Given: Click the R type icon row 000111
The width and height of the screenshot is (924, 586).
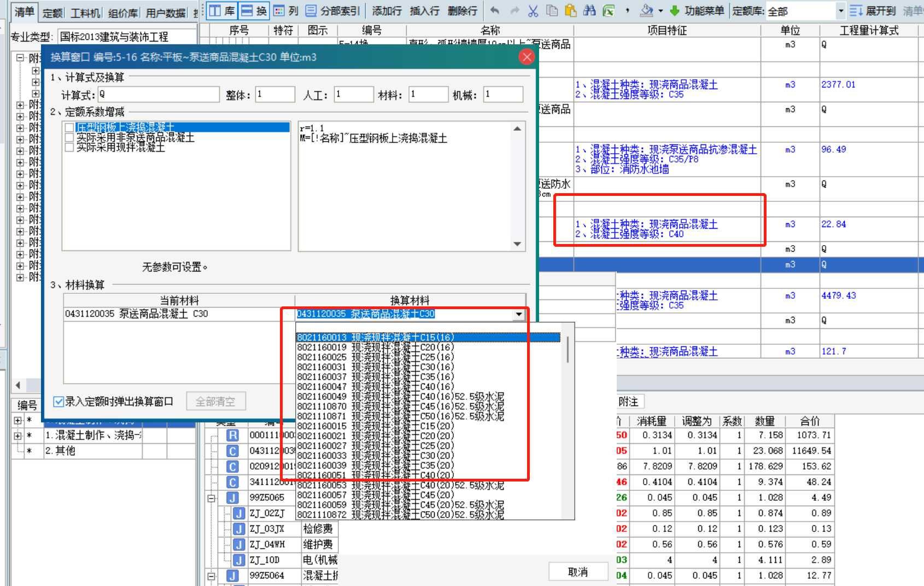Looking at the screenshot, I should click(x=233, y=436).
